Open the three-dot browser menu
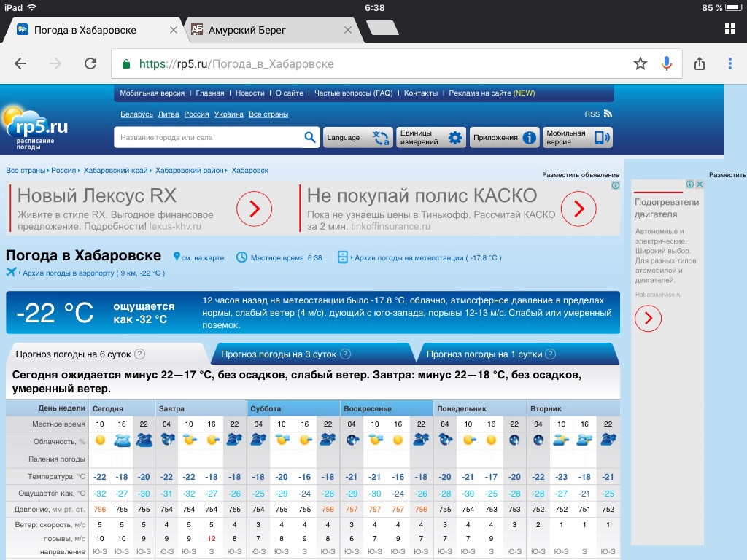 pos(729,63)
